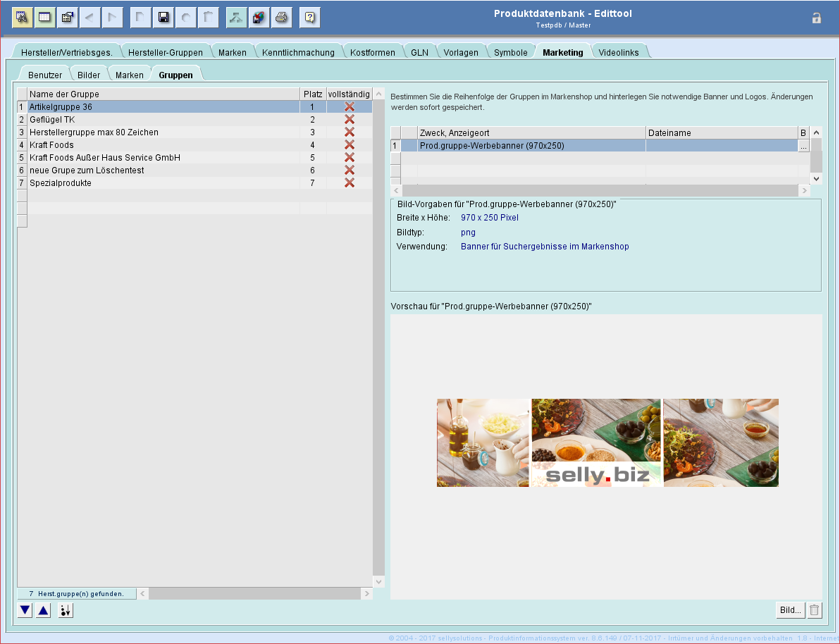This screenshot has width=840, height=644.
Task: Click the lock icon in title bar
Action: [817, 18]
